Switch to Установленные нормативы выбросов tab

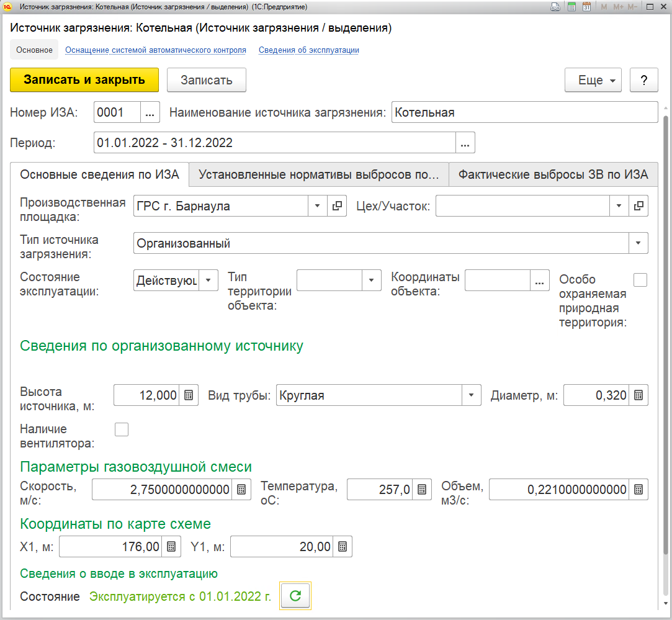pos(318,174)
